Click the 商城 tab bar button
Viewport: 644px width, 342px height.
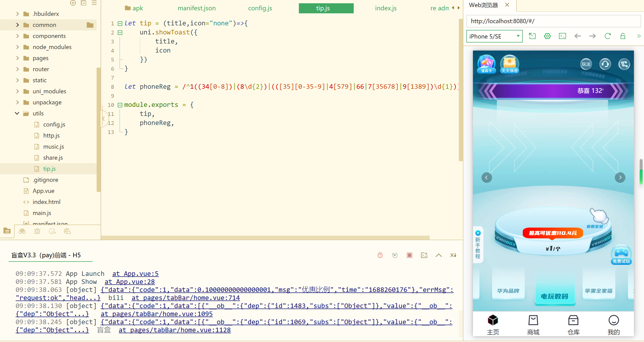(533, 325)
